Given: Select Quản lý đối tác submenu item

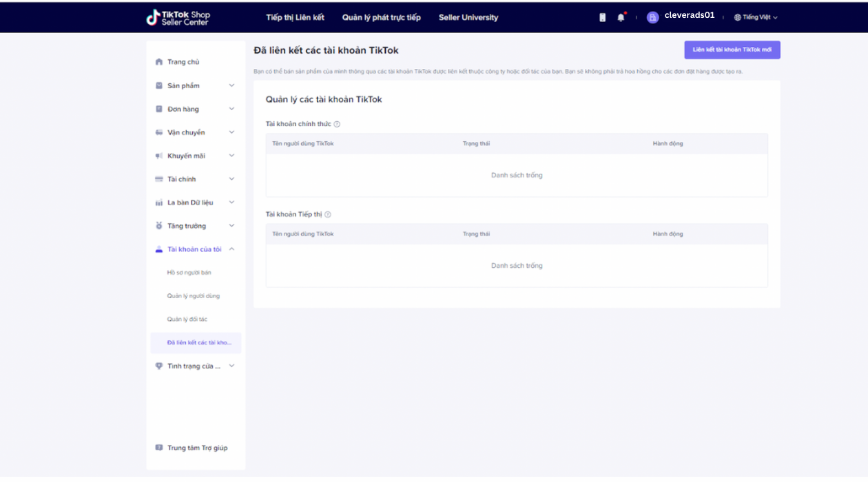Looking at the screenshot, I should pos(187,319).
